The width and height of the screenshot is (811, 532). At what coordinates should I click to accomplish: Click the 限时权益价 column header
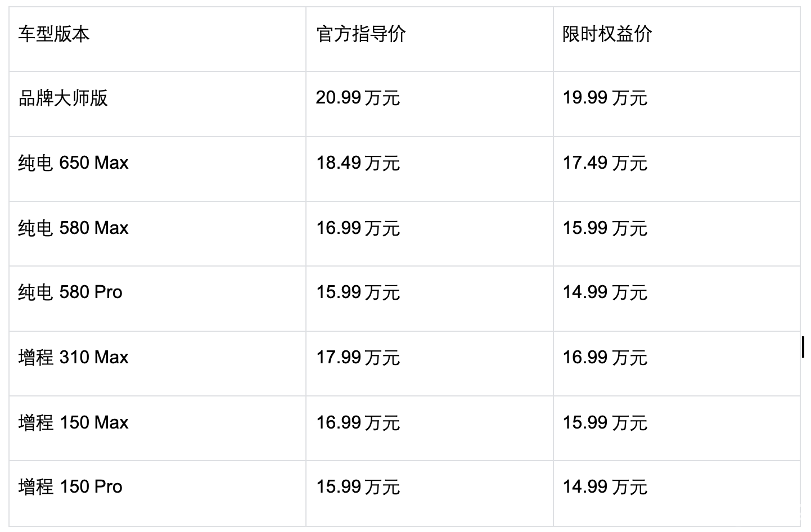click(607, 35)
